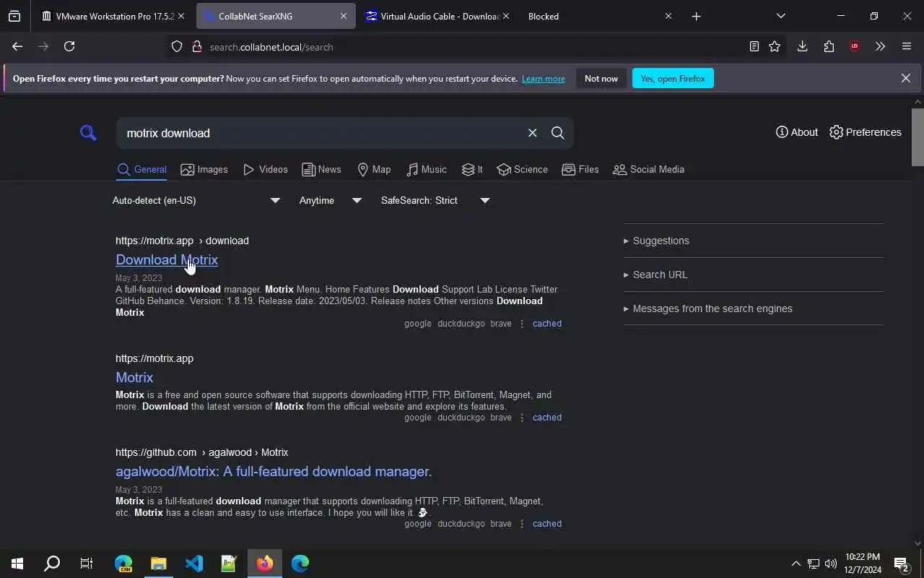Open the notification center

901,564
